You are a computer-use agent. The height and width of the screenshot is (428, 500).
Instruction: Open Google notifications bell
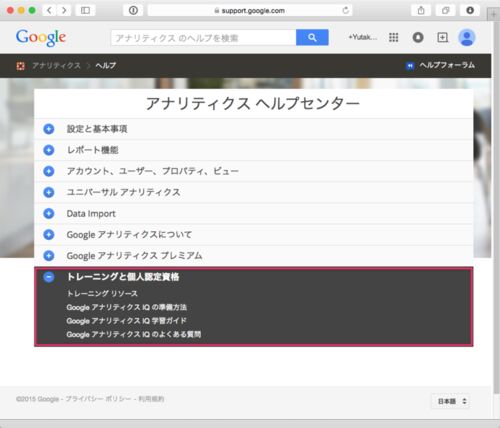coord(418,37)
